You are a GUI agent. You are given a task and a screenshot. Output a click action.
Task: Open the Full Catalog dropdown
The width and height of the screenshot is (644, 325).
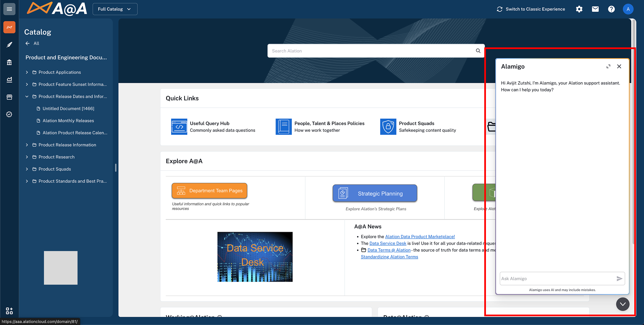coord(115,9)
